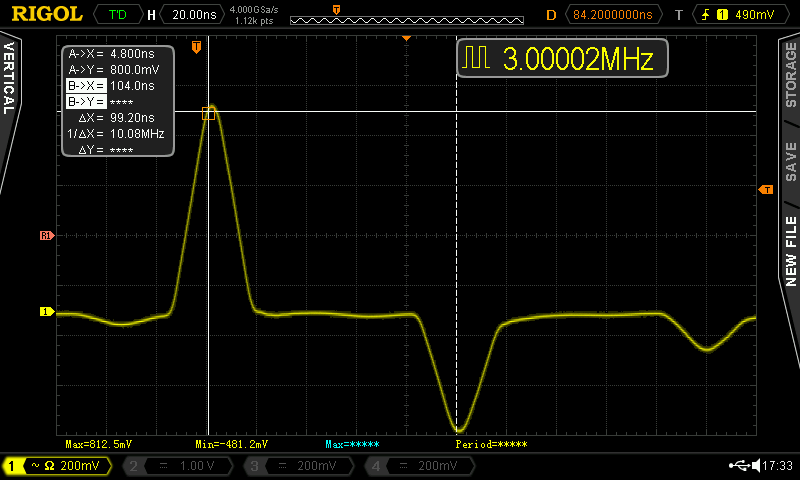Open the STORAGE side tab
The image size is (800, 480).
click(791, 74)
